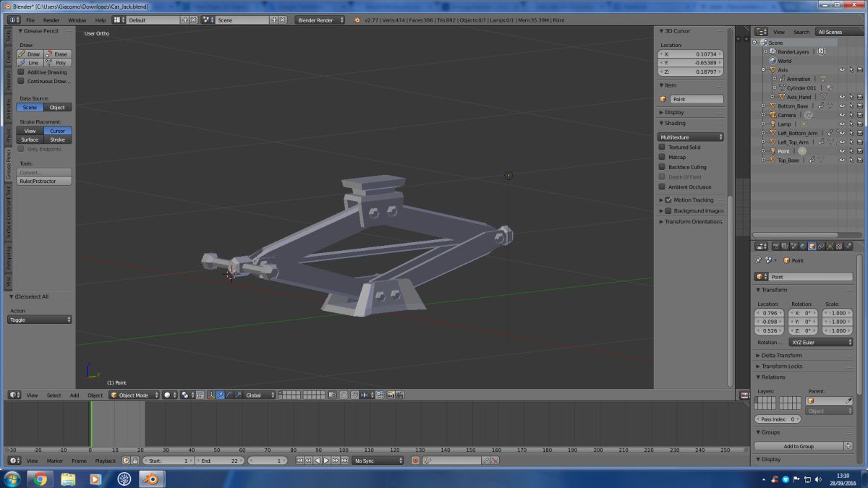Image resolution: width=868 pixels, height=488 pixels.
Task: Click the Add to Group button
Action: tap(799, 446)
